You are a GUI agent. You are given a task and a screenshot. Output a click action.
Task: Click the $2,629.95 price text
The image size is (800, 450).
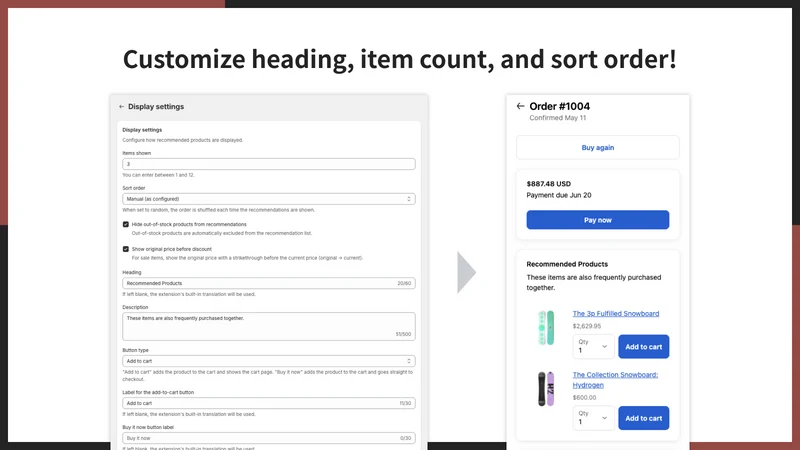[x=587, y=326]
